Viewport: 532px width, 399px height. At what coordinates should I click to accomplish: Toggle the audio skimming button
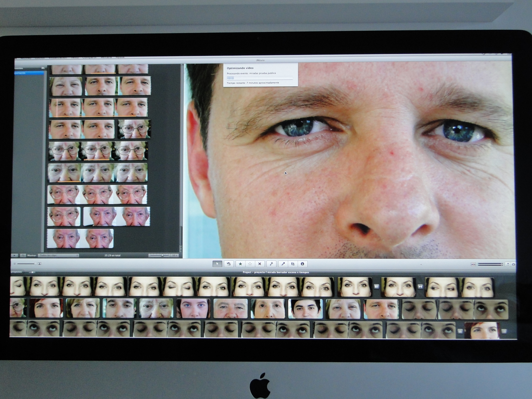point(473,264)
